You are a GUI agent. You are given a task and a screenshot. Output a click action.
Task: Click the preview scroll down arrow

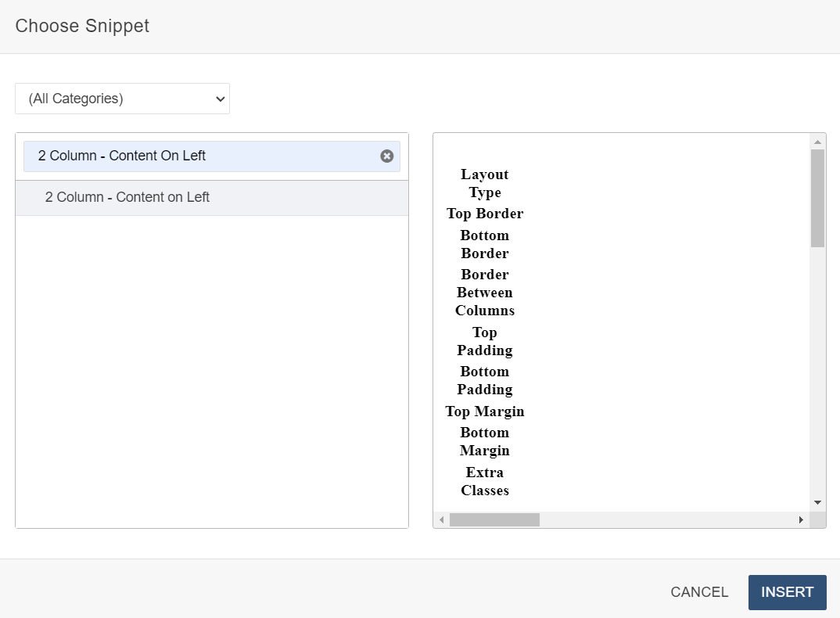click(x=817, y=502)
